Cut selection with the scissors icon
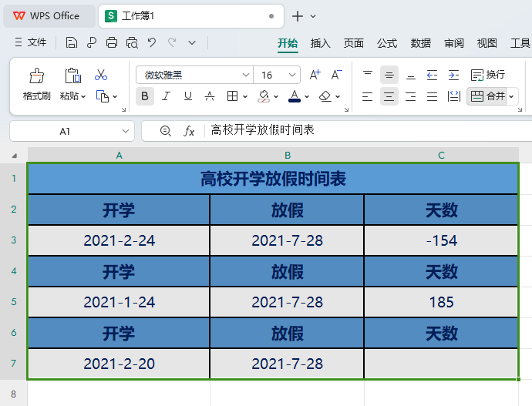The width and height of the screenshot is (532, 406). pos(101,75)
